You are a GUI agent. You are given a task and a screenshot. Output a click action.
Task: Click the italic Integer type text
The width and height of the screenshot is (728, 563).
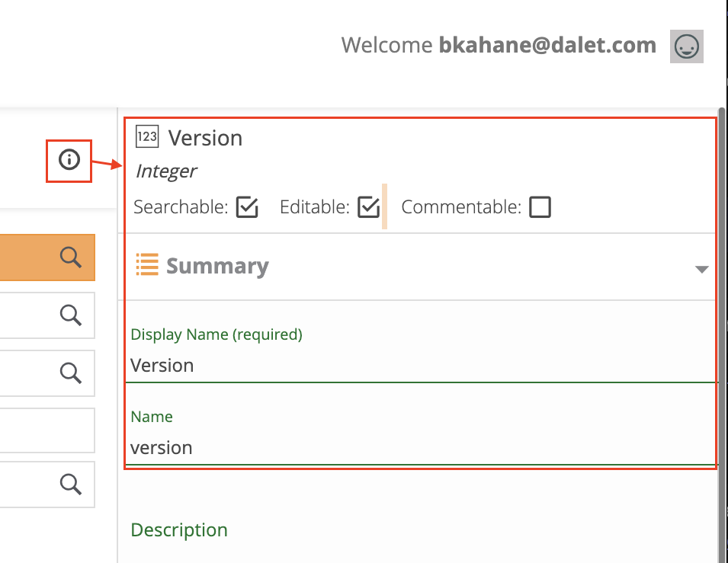point(165,171)
